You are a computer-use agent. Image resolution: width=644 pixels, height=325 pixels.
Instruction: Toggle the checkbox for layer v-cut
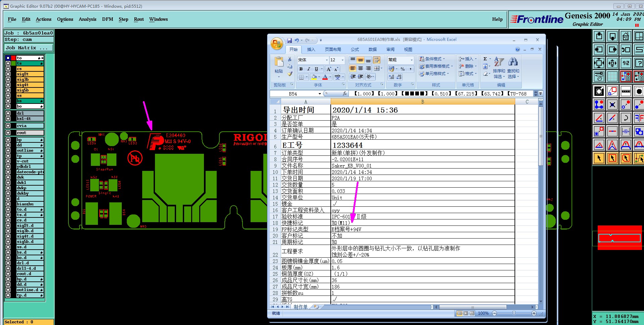tap(8, 161)
